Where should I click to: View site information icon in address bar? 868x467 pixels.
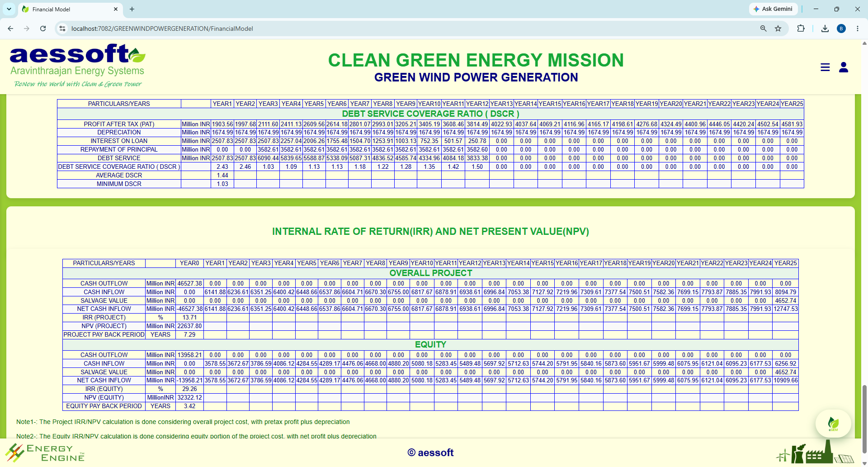(62, 29)
